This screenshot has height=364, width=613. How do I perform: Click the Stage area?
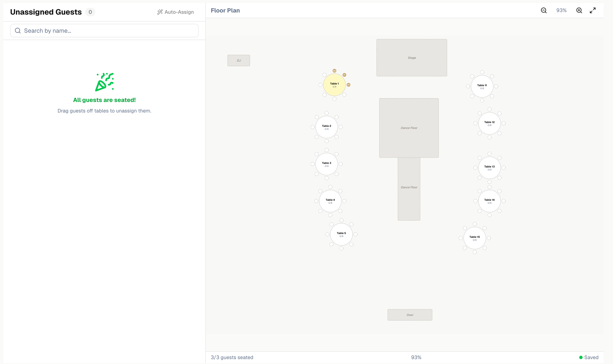pyautogui.click(x=412, y=58)
